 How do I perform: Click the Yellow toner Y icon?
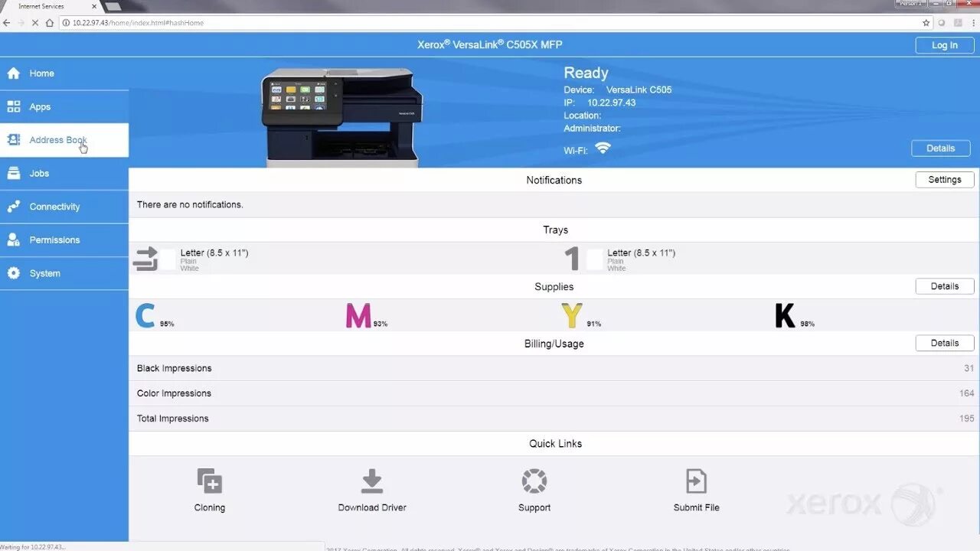tap(572, 315)
